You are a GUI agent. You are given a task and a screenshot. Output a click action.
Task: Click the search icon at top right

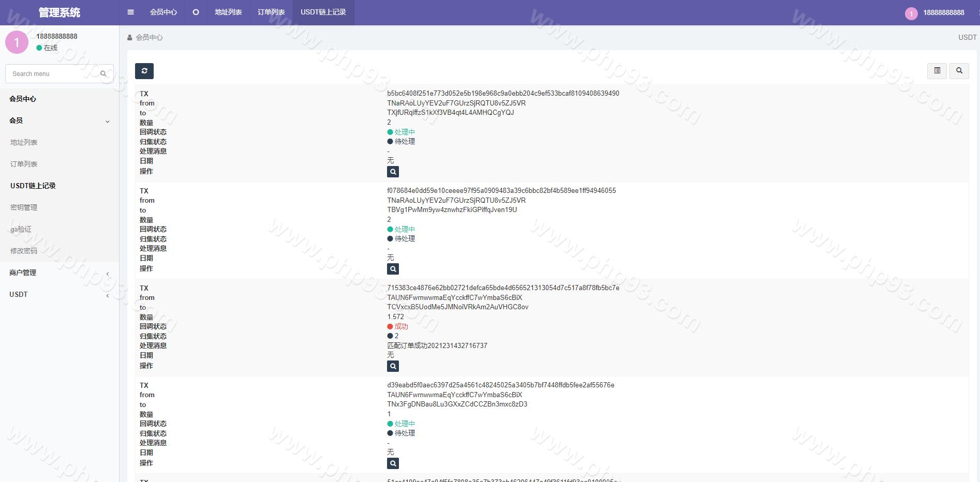(959, 71)
